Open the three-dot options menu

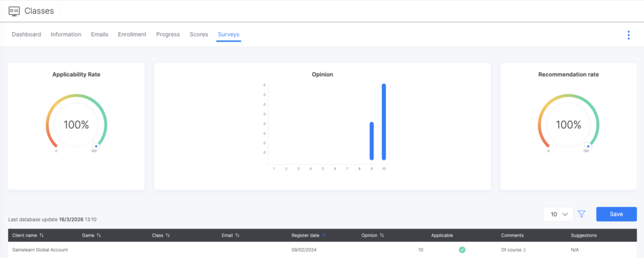click(628, 35)
